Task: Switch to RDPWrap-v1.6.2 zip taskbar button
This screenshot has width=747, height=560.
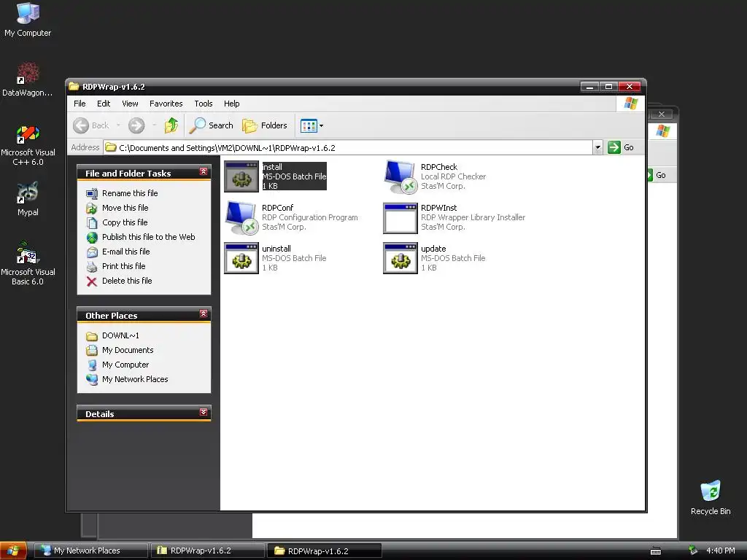Action: 208,551
